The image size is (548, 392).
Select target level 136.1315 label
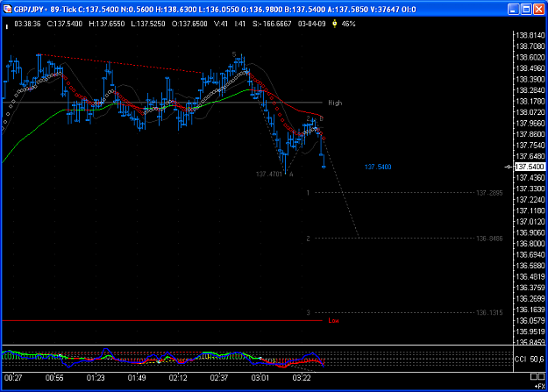click(x=489, y=312)
